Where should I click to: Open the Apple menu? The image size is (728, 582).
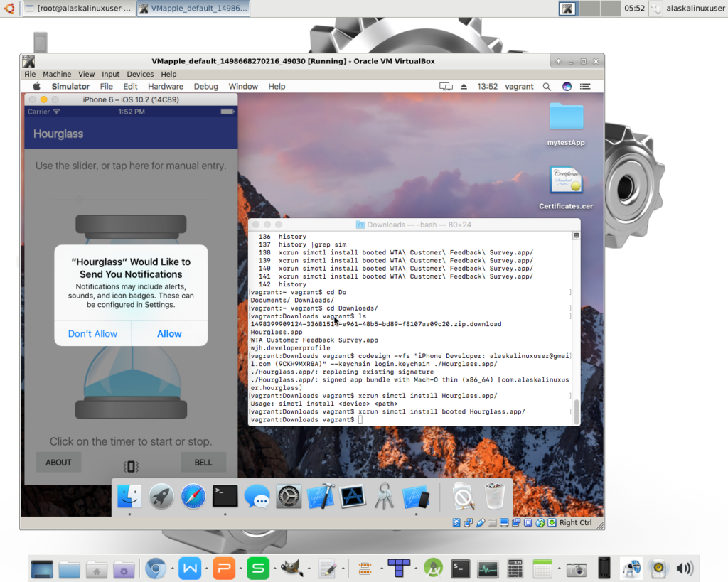(x=36, y=87)
